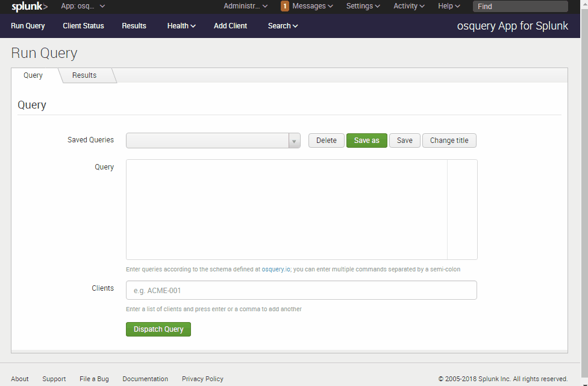Click the Saved Queries label
This screenshot has width=588, height=386.
90,140
